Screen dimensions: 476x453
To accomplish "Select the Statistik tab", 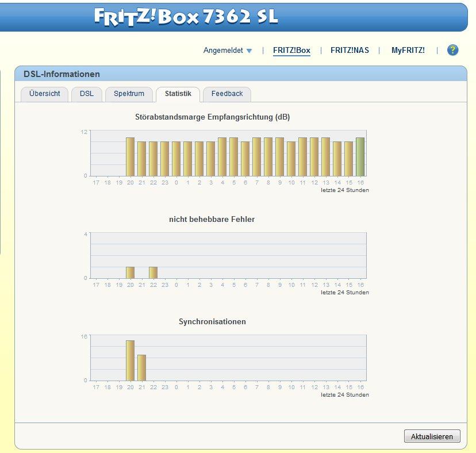I will [x=178, y=94].
